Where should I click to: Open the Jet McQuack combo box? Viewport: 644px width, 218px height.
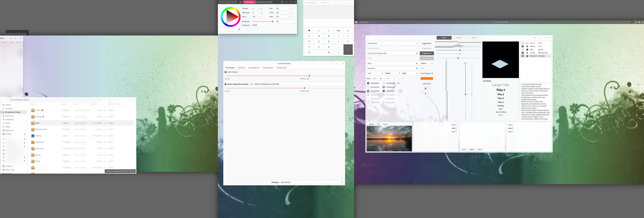point(392,43)
